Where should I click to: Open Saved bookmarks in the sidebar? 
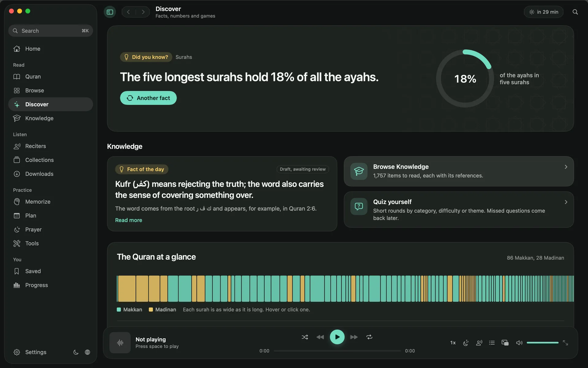tap(51, 271)
